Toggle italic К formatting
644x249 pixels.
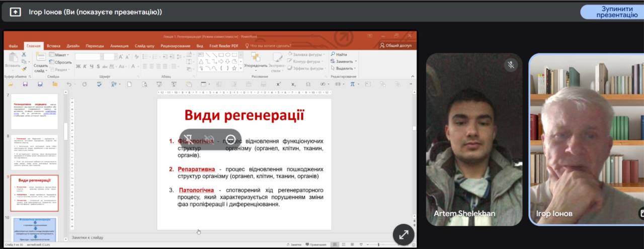85,67
